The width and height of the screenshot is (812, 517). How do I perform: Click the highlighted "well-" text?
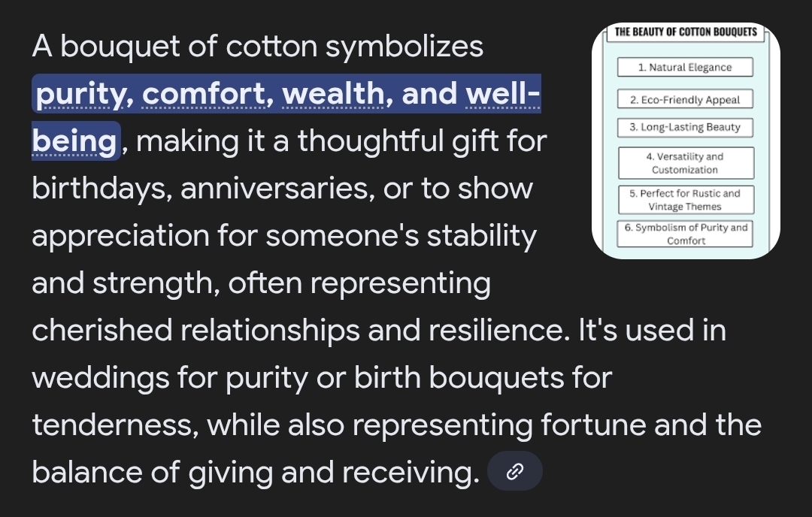[502, 95]
